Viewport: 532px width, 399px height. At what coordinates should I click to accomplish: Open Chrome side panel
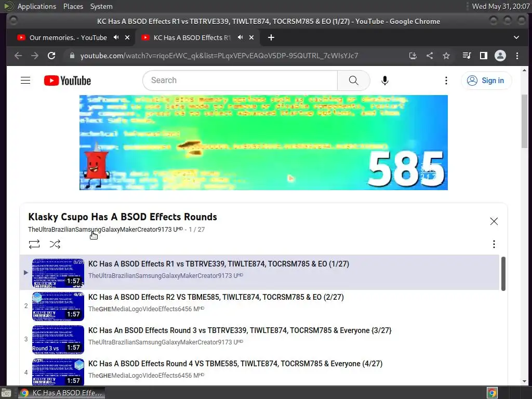[484, 56]
